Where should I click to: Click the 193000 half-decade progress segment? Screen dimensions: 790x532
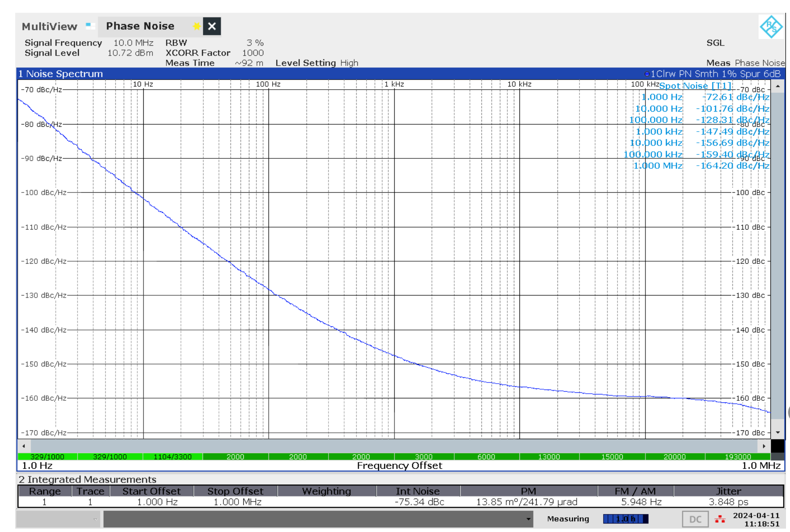click(x=738, y=457)
